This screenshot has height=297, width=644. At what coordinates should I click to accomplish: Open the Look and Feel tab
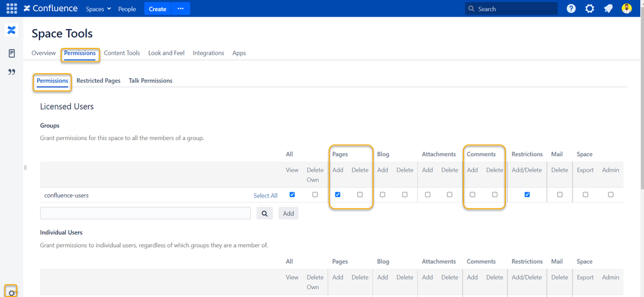pyautogui.click(x=166, y=53)
